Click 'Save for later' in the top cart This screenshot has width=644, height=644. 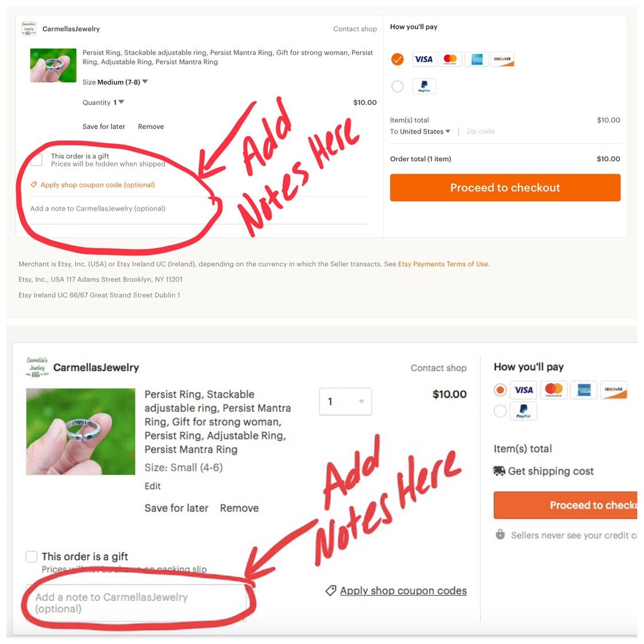pyautogui.click(x=104, y=127)
